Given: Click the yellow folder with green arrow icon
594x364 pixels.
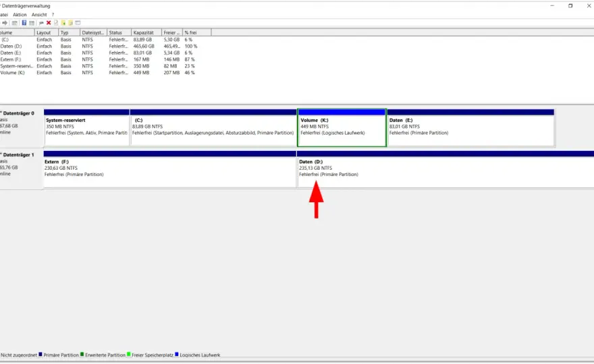Looking at the screenshot, I should click(x=63, y=23).
